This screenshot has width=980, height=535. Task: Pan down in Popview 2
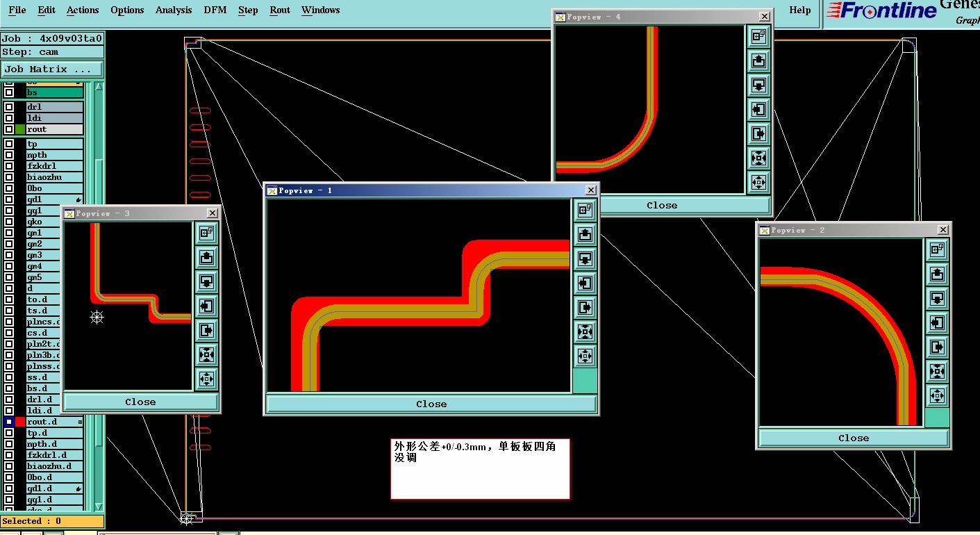tap(937, 299)
